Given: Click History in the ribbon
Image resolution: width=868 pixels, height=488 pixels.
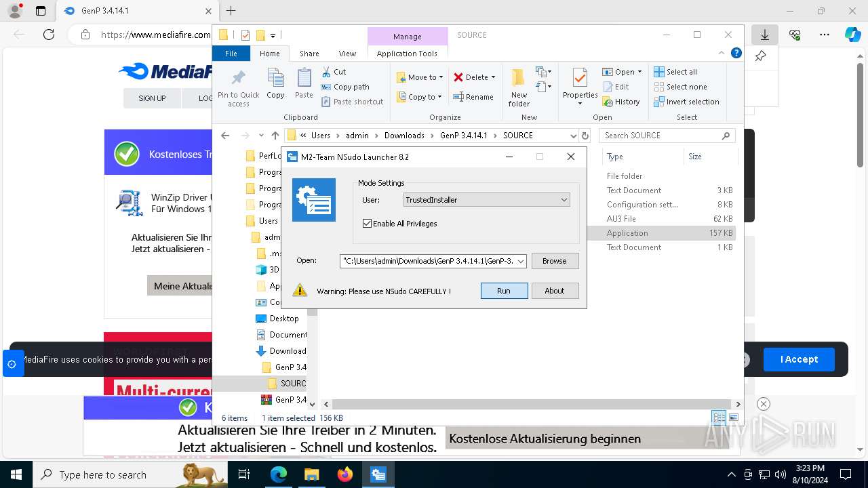Looking at the screenshot, I should [620, 102].
